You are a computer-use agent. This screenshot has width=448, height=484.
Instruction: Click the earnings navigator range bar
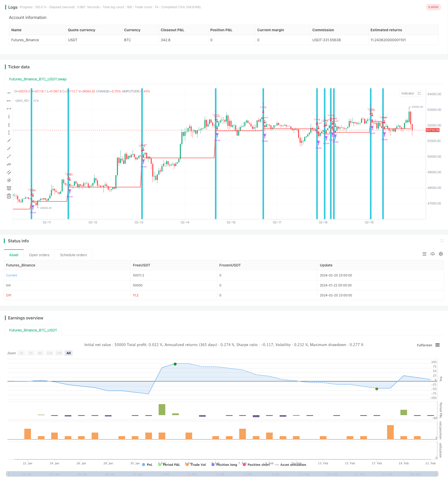pyautogui.click(x=222, y=474)
